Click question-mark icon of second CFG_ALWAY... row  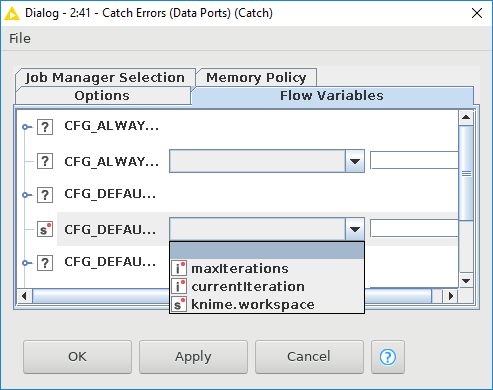click(x=45, y=162)
